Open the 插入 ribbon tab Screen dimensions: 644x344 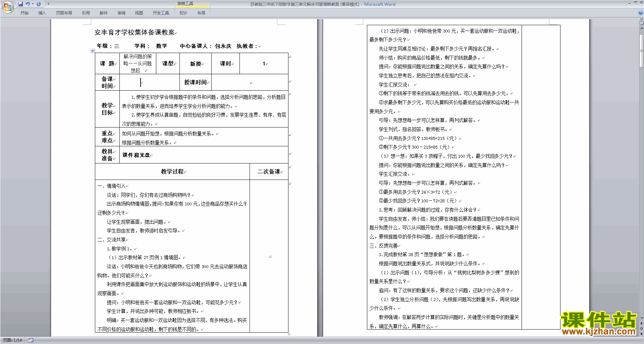pos(42,13)
